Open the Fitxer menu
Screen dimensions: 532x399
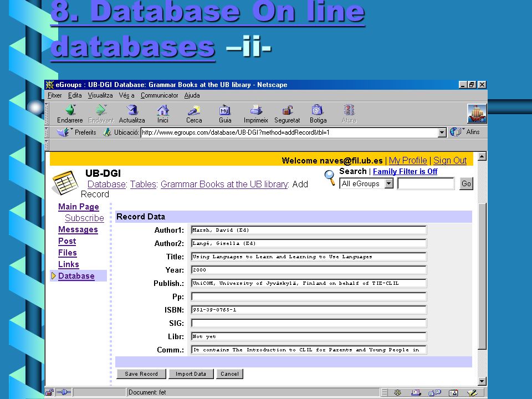point(55,95)
